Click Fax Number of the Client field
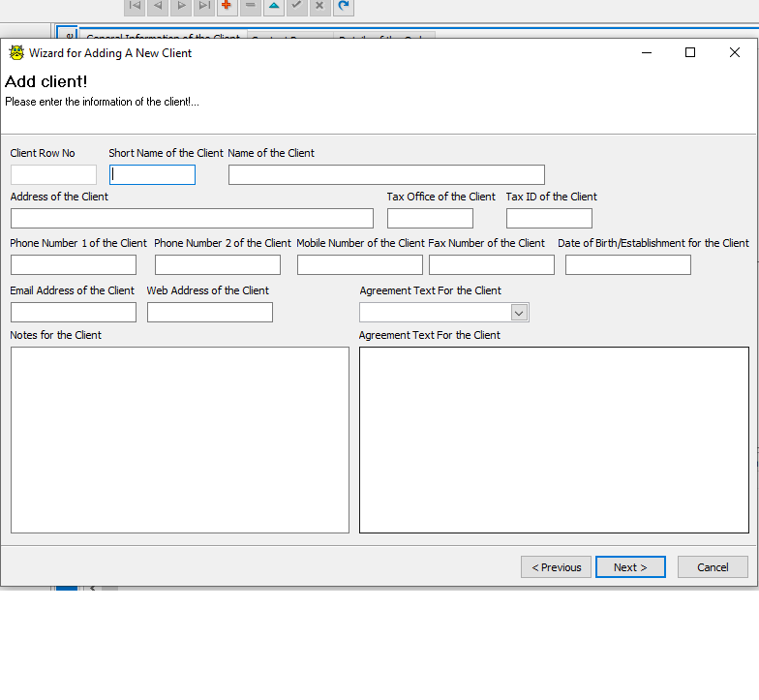 click(492, 265)
